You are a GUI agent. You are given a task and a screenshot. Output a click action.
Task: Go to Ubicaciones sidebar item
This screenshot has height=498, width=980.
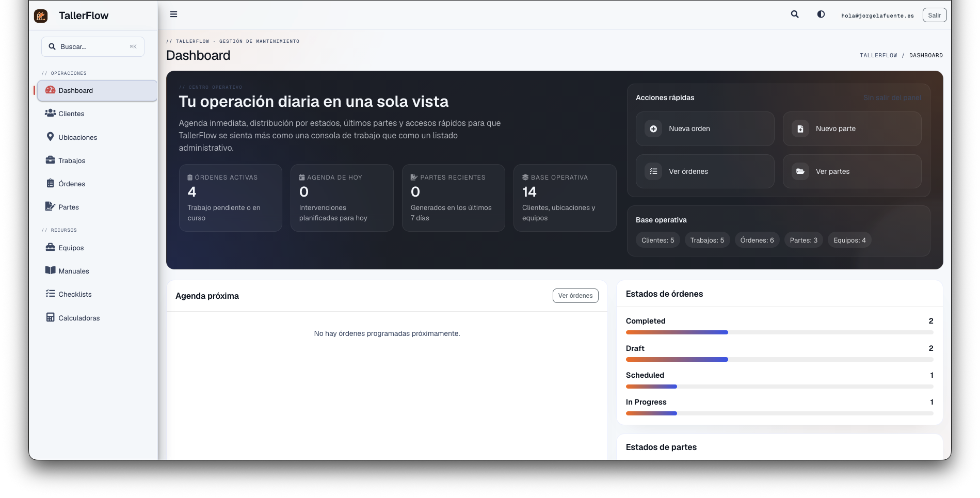click(x=97, y=137)
